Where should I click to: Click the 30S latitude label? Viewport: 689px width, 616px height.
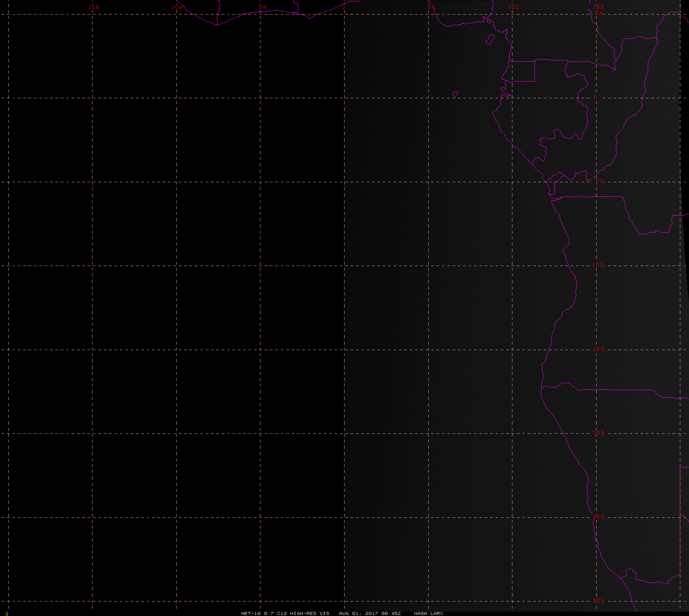pyautogui.click(x=599, y=600)
